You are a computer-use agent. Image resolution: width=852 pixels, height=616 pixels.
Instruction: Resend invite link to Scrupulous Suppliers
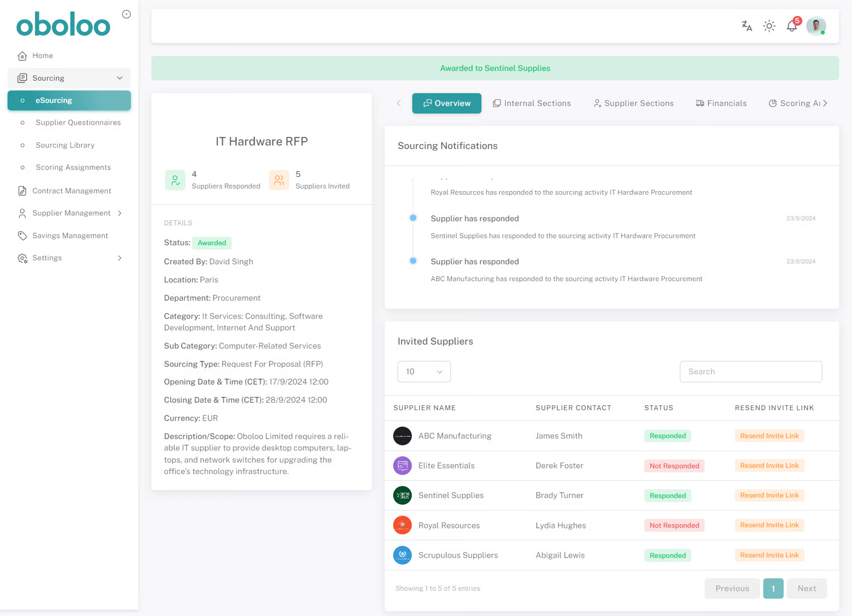(769, 555)
